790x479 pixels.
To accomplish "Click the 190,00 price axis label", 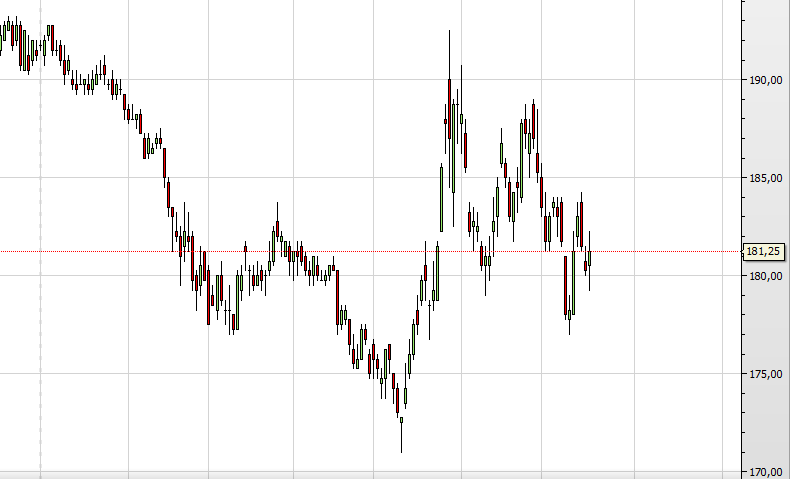I will pos(766,80).
